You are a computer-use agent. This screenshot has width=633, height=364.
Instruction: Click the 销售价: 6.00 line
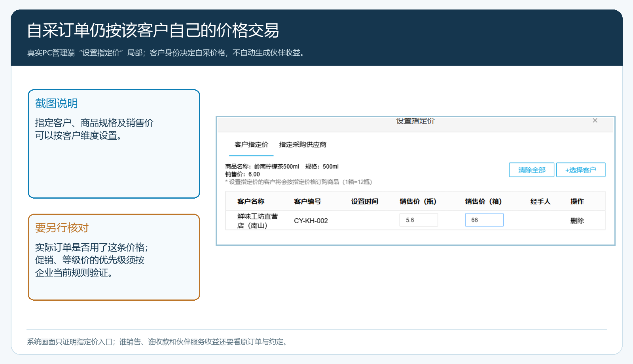click(243, 174)
